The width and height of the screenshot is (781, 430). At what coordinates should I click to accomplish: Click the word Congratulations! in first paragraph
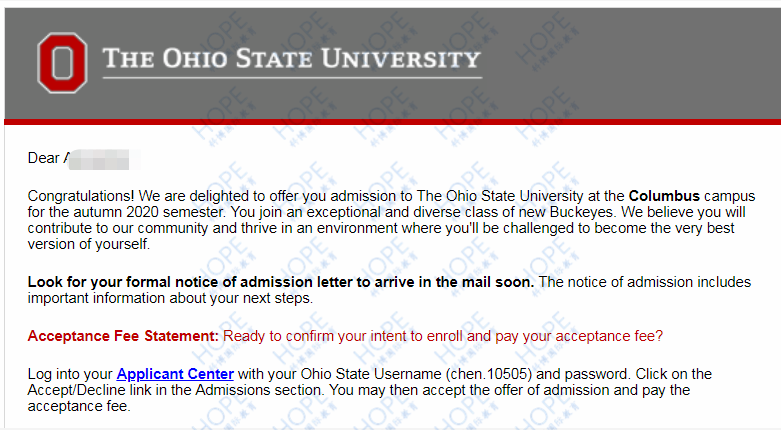click(x=81, y=196)
